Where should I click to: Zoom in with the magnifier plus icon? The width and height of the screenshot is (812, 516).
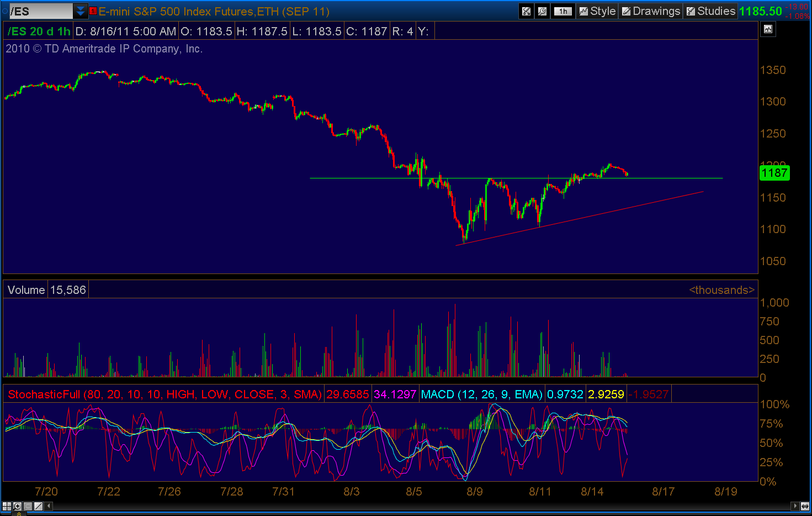click(x=17, y=506)
